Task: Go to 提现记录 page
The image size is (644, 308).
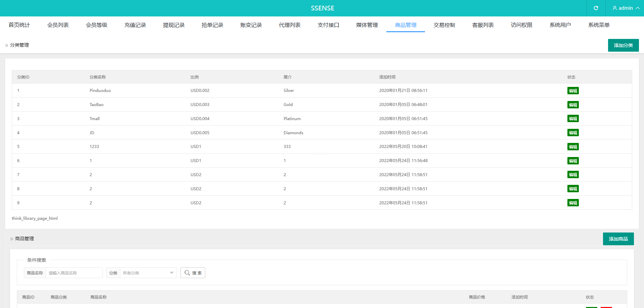Action: pos(174,25)
